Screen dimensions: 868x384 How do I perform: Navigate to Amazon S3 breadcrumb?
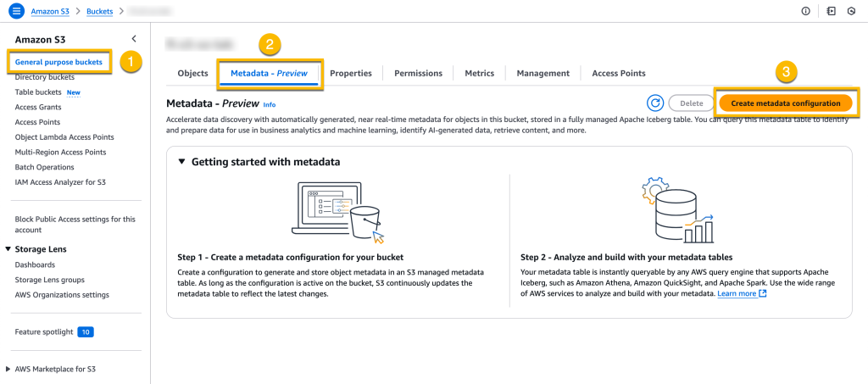[x=50, y=11]
